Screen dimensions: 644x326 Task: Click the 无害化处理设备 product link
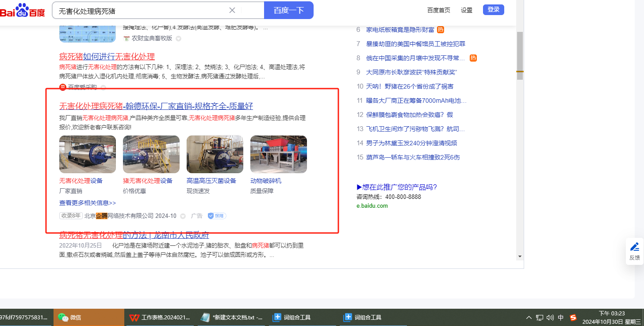(81, 181)
